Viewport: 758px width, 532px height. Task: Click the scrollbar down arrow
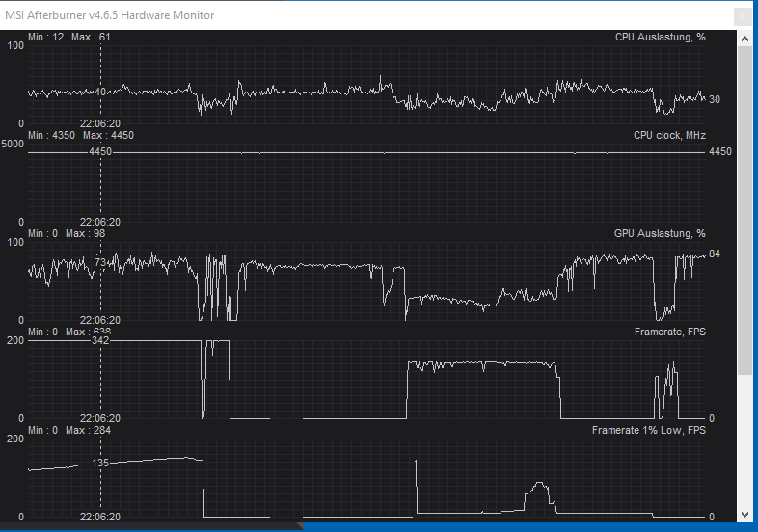[744, 516]
